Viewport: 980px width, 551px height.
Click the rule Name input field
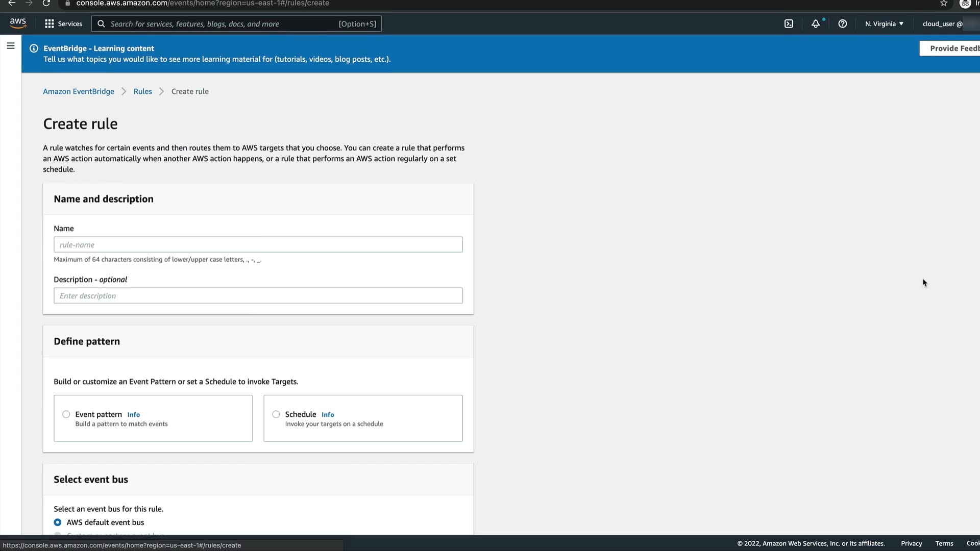pyautogui.click(x=258, y=244)
